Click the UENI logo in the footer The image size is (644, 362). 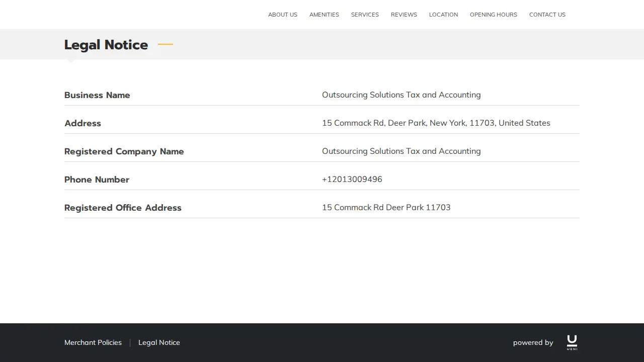pyautogui.click(x=572, y=342)
